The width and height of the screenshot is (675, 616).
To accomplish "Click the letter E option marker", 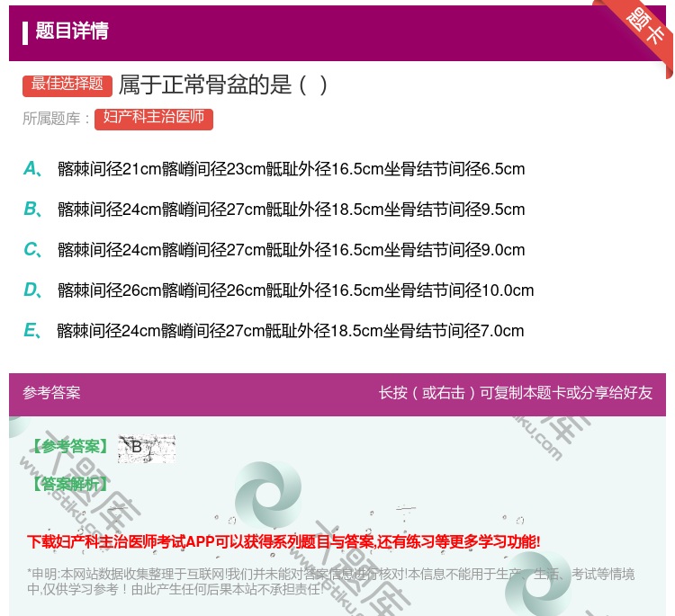I will click(32, 331).
